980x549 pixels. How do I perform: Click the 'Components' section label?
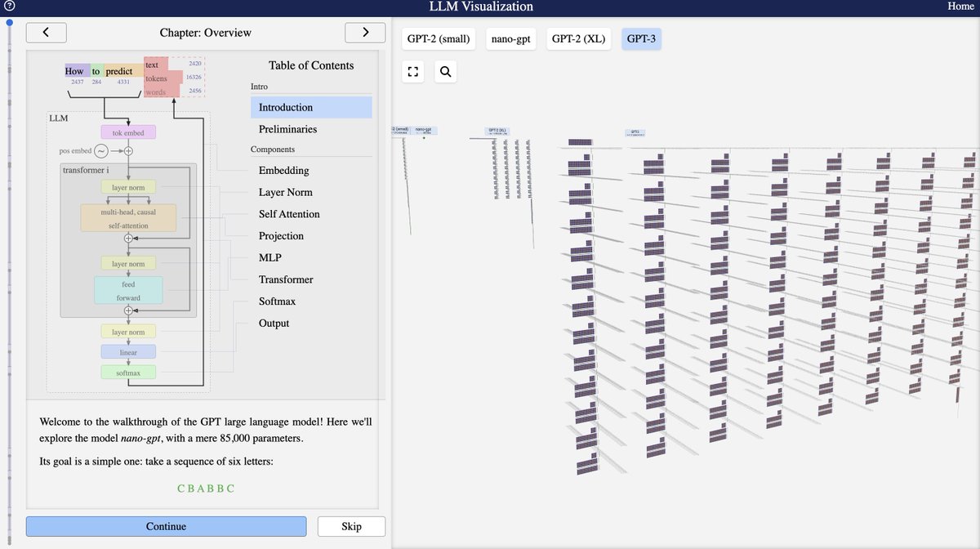click(x=273, y=150)
